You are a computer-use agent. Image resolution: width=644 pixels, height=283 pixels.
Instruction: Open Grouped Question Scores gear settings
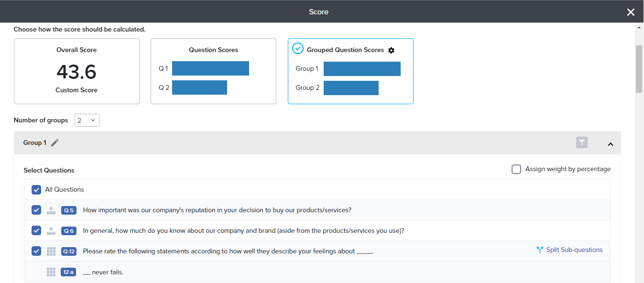391,50
